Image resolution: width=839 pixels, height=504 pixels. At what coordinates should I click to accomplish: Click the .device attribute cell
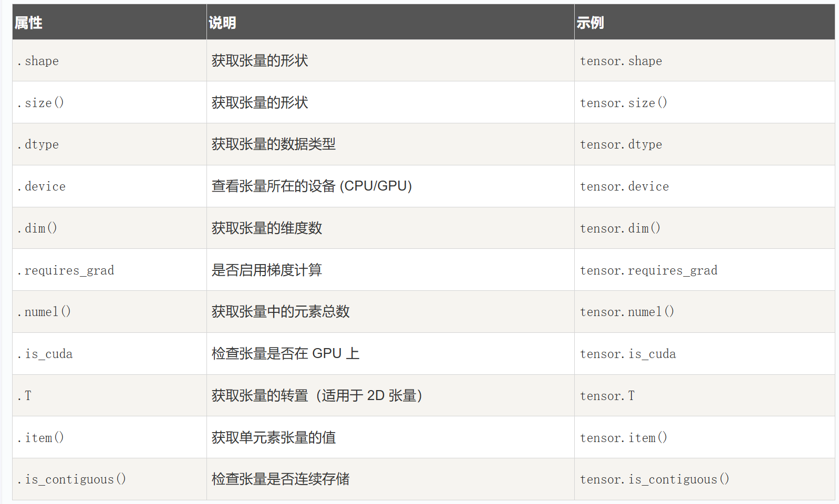tap(42, 186)
